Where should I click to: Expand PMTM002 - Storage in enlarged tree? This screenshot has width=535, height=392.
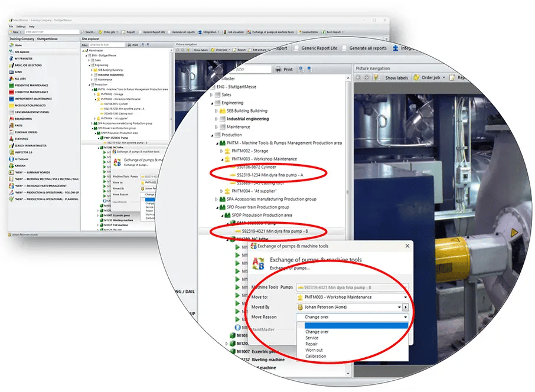[x=221, y=151]
